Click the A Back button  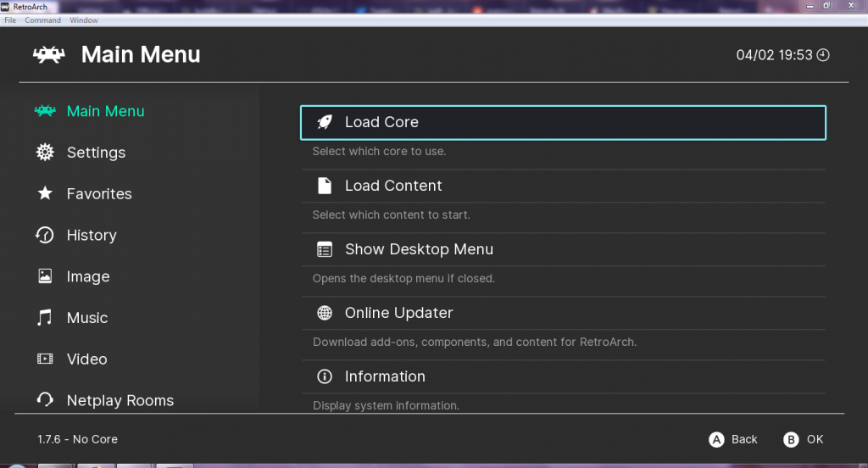pos(733,439)
